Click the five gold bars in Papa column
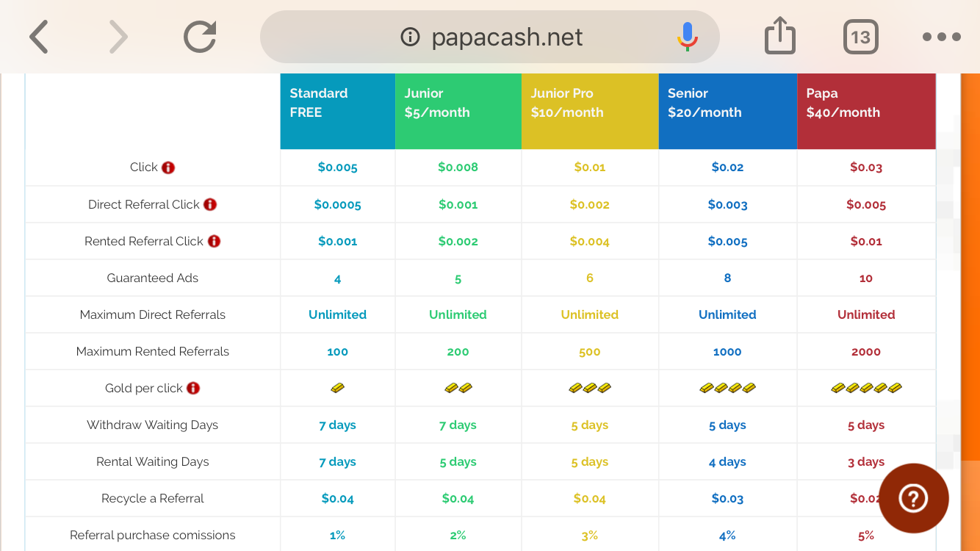980x551 pixels. (866, 388)
